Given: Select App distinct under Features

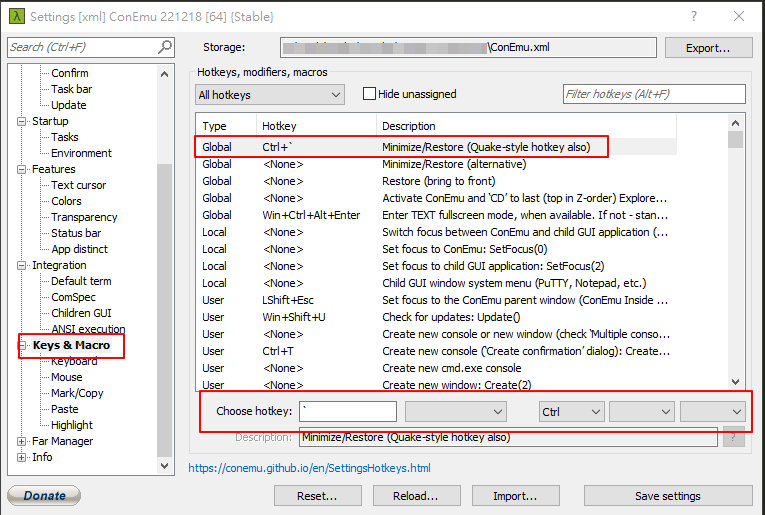Looking at the screenshot, I should point(79,249).
